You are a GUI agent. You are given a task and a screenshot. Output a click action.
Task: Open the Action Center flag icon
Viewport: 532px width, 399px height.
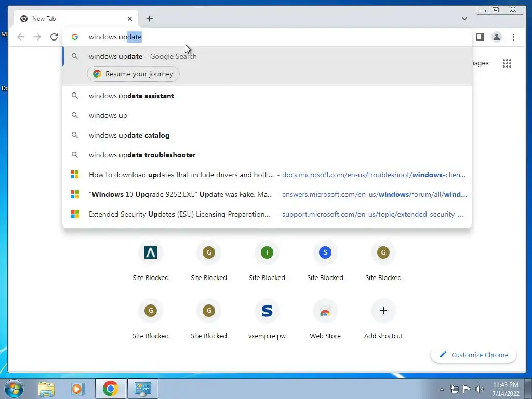click(467, 389)
